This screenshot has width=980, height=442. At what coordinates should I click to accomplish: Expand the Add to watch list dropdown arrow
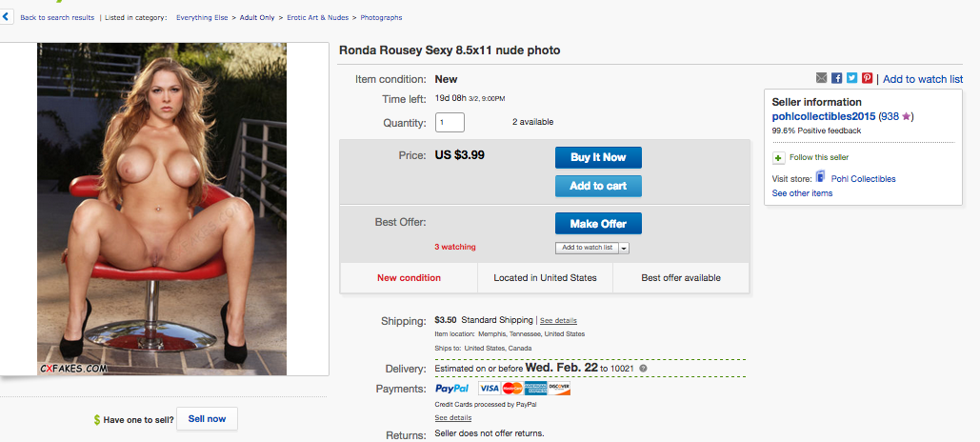coord(624,248)
